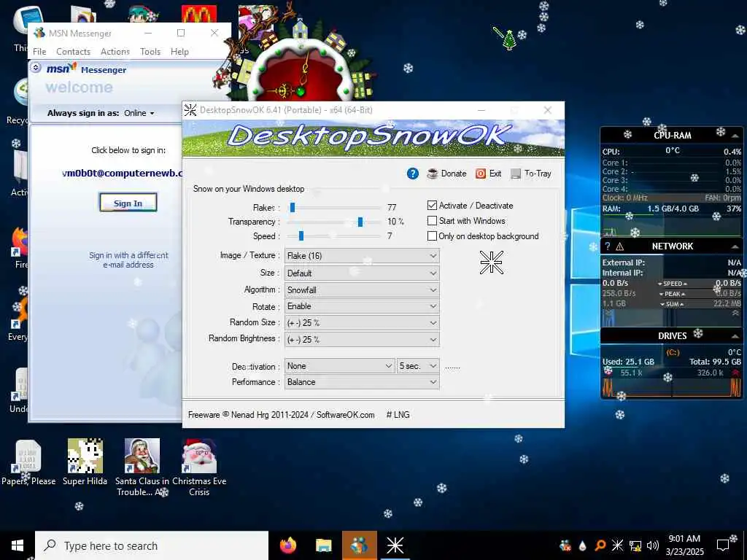Click the Flakes slider handle
This screenshot has height=560, width=747.
tap(293, 207)
